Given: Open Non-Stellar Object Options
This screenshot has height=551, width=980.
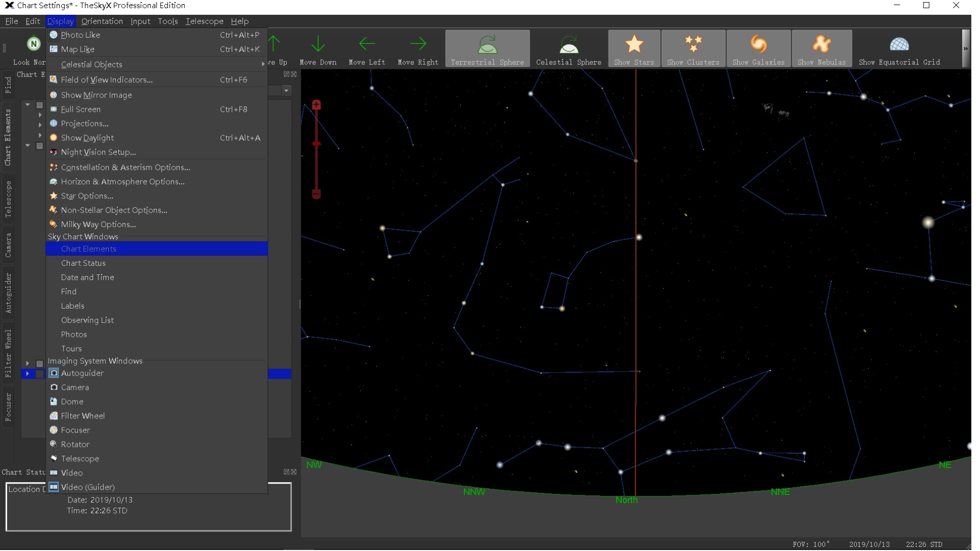Looking at the screenshot, I should point(157,210).
